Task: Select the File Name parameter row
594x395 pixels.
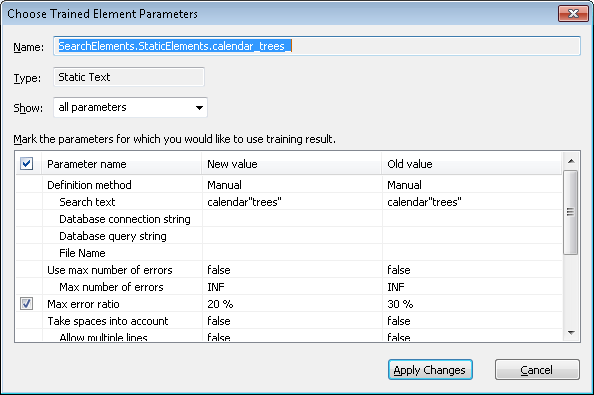Action: click(x=289, y=253)
